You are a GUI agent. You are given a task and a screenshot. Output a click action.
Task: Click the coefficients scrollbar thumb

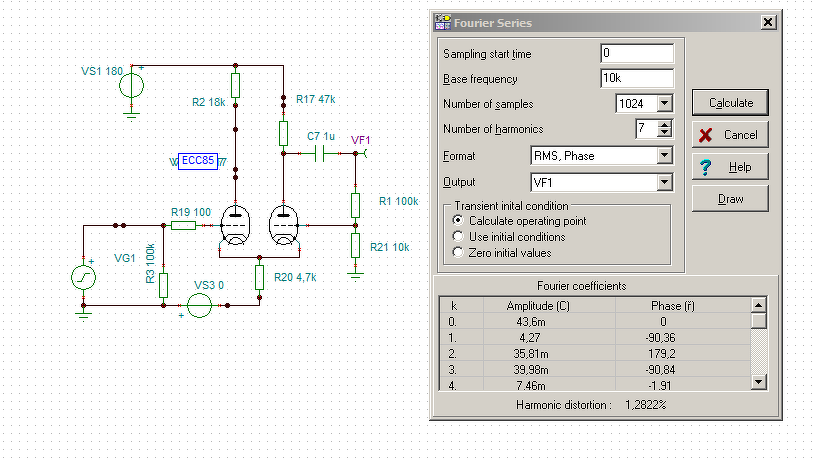[759, 321]
